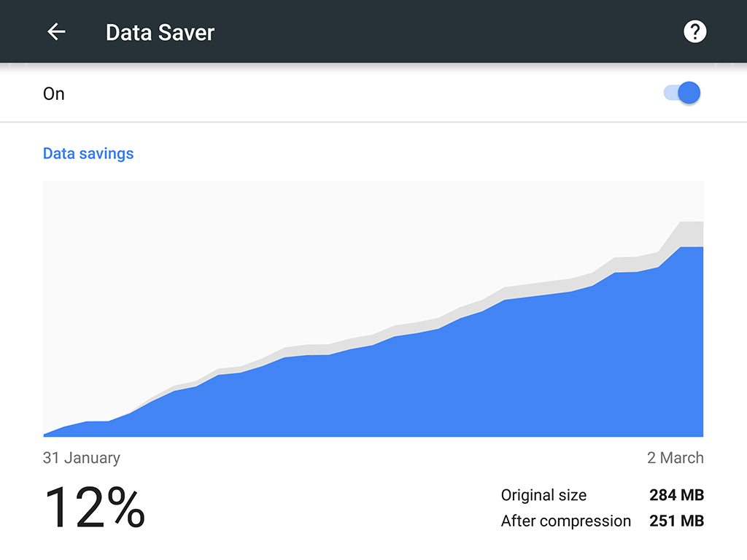Viewport: 747px width, 560px height.
Task: Click the 'After compression' label
Action: tap(565, 521)
